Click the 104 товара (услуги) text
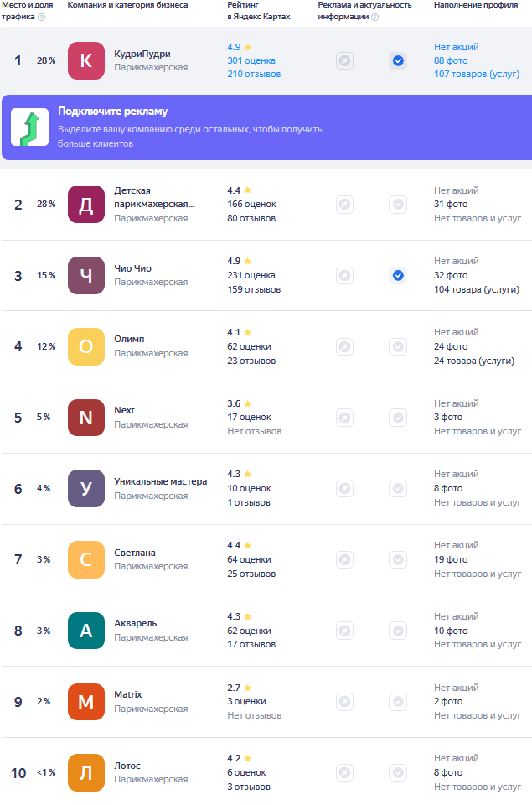 tap(477, 289)
